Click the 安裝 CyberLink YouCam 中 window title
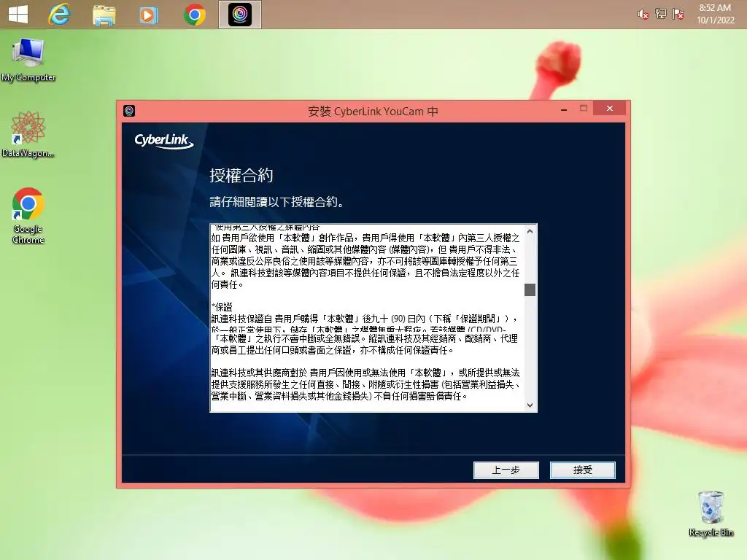Viewport: 747px width, 560px height. pos(373,112)
